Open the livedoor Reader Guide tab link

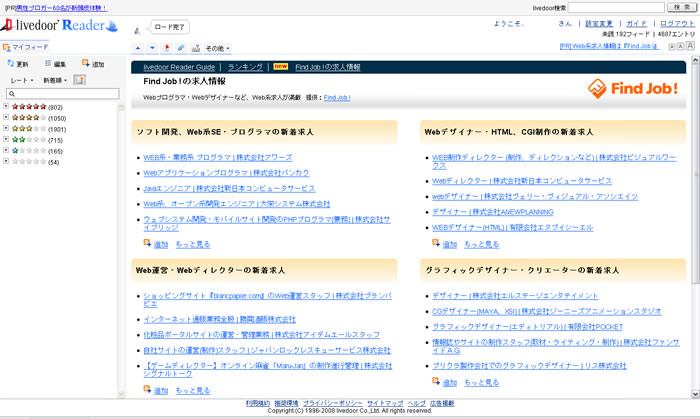click(x=179, y=67)
